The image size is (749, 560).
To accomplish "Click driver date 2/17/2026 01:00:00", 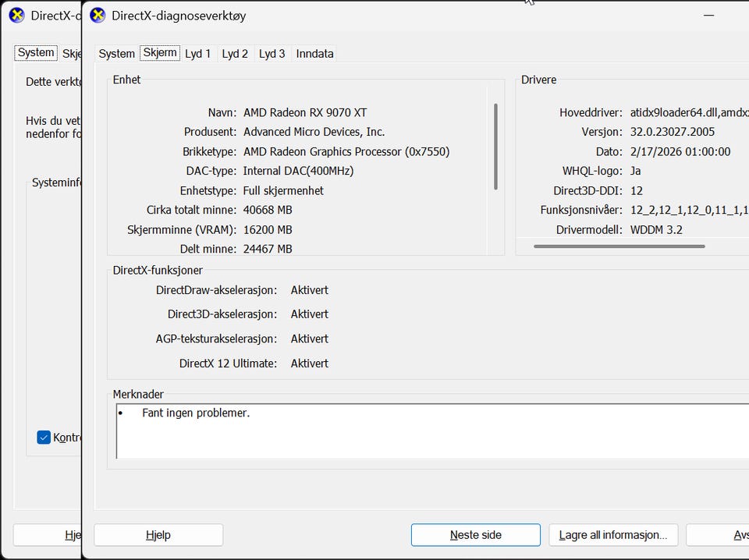I will coord(680,152).
